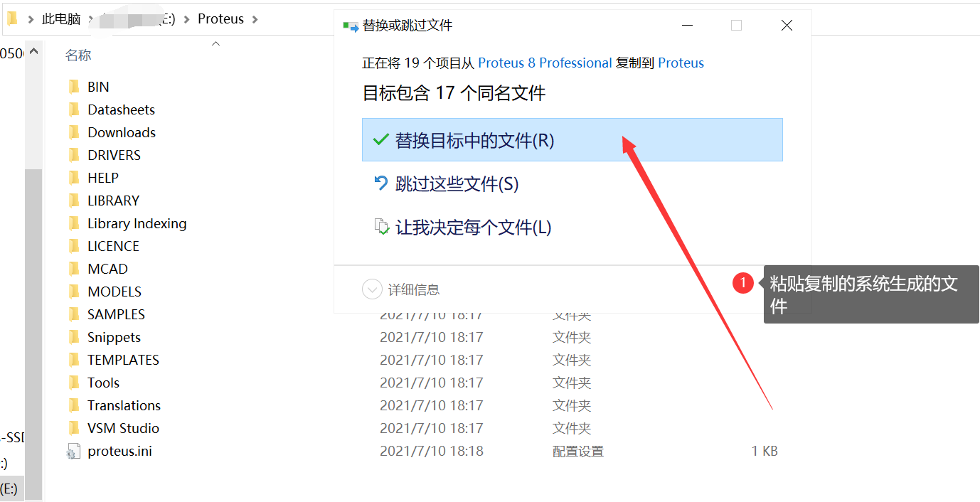Click the SAMPLES folder icon
Screen dimensions: 980x502
pyautogui.click(x=74, y=314)
